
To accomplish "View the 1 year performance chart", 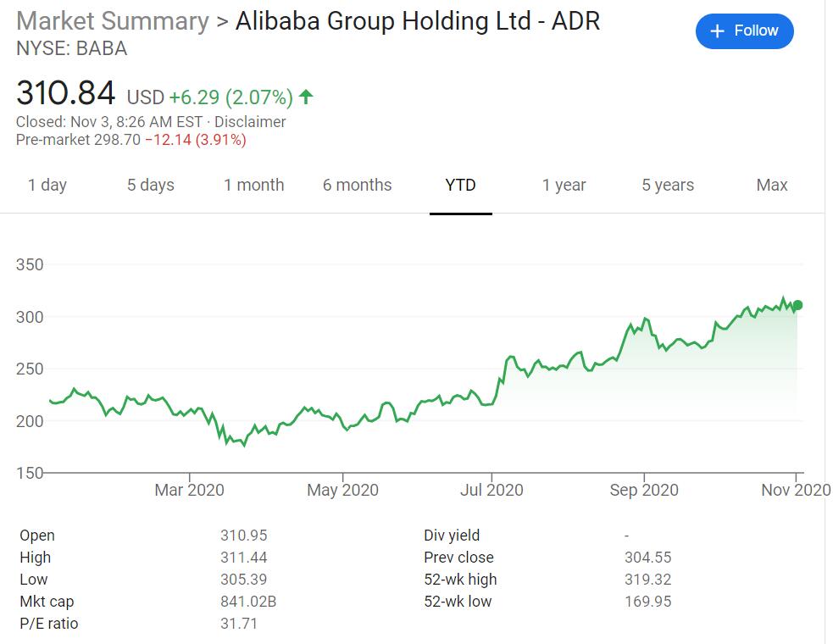I will click(x=564, y=185).
